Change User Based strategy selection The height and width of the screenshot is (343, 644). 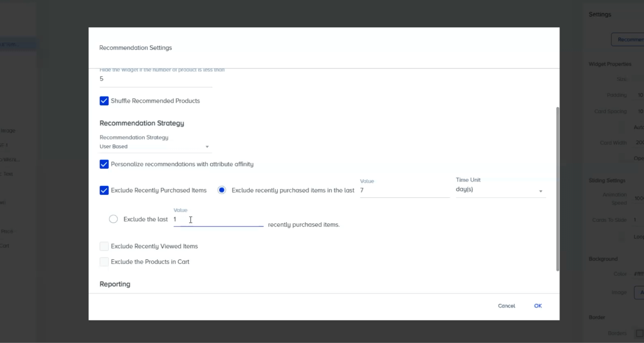coord(155,146)
